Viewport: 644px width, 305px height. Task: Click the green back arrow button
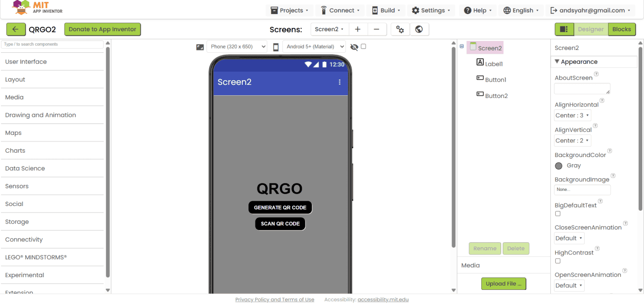(16, 29)
